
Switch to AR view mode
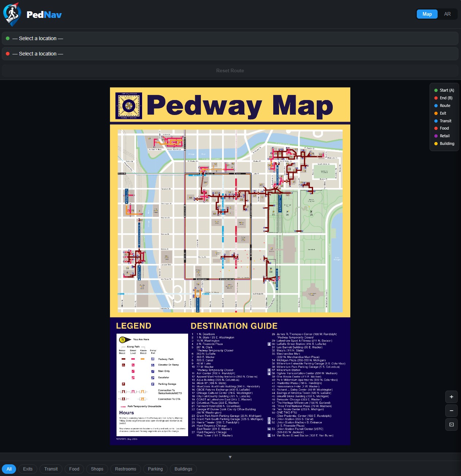click(447, 14)
